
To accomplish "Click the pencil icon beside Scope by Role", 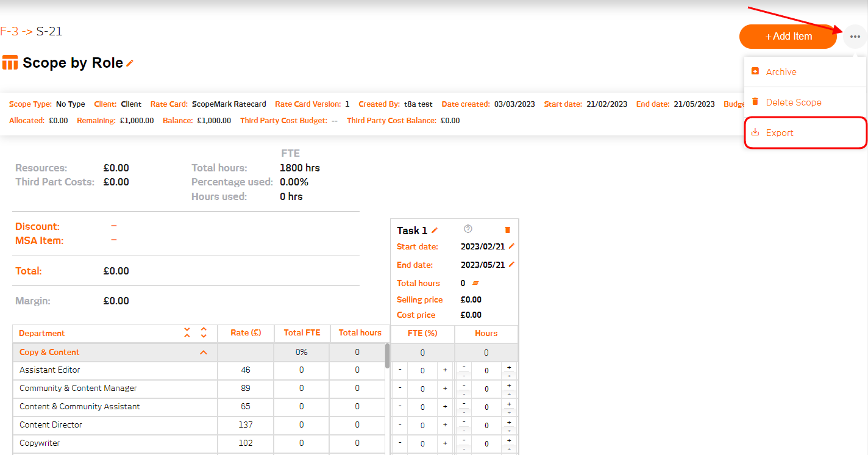I will pos(130,63).
